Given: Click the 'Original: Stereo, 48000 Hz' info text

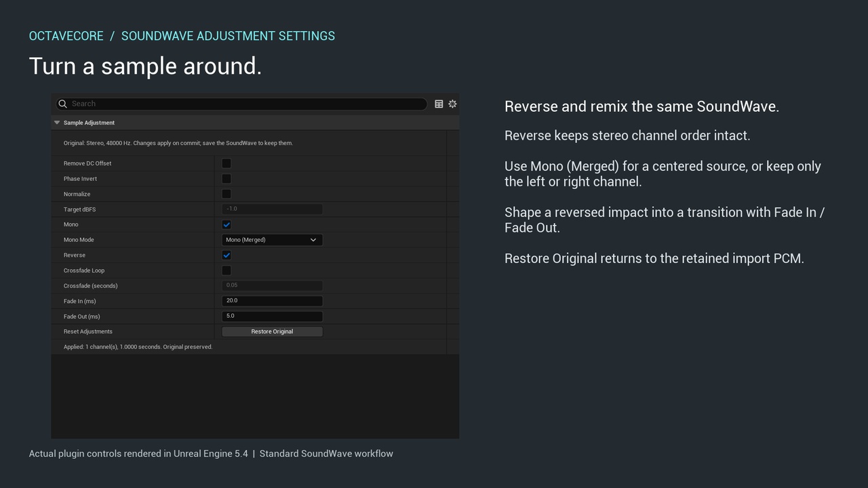Looking at the screenshot, I should 178,143.
